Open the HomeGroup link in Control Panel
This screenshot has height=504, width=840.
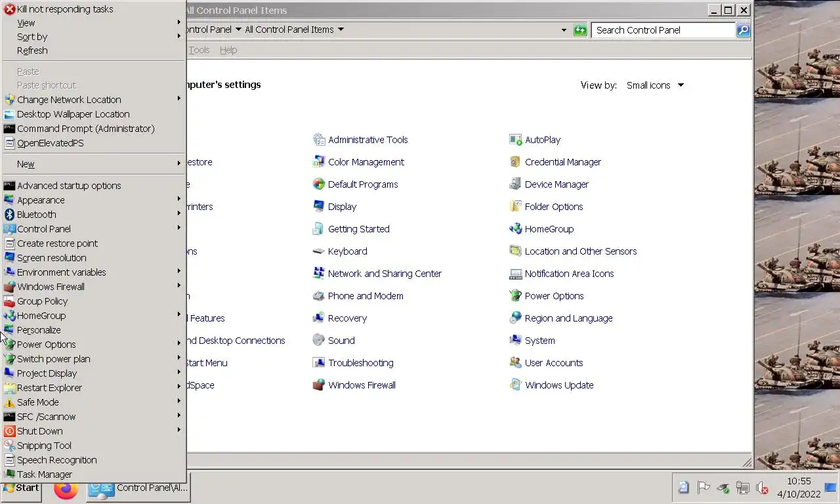pos(549,229)
